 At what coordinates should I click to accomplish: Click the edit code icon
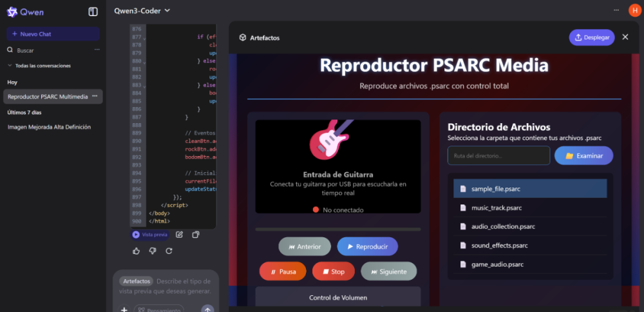[x=180, y=235]
